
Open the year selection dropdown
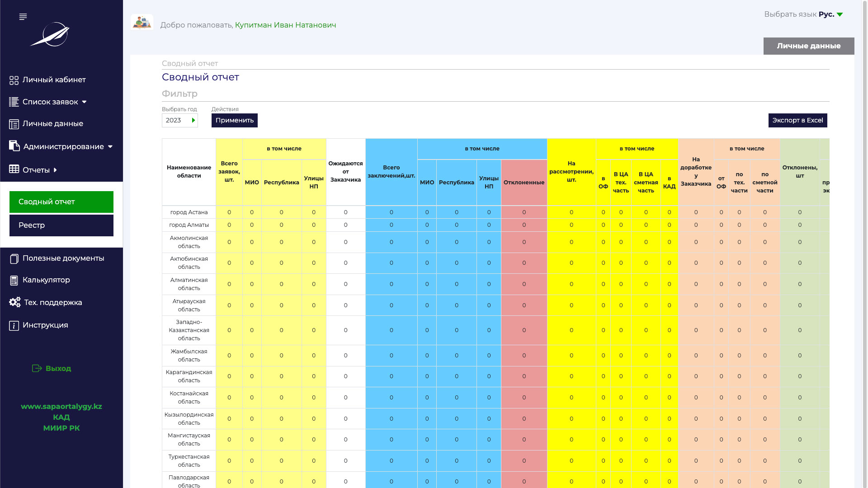point(180,120)
